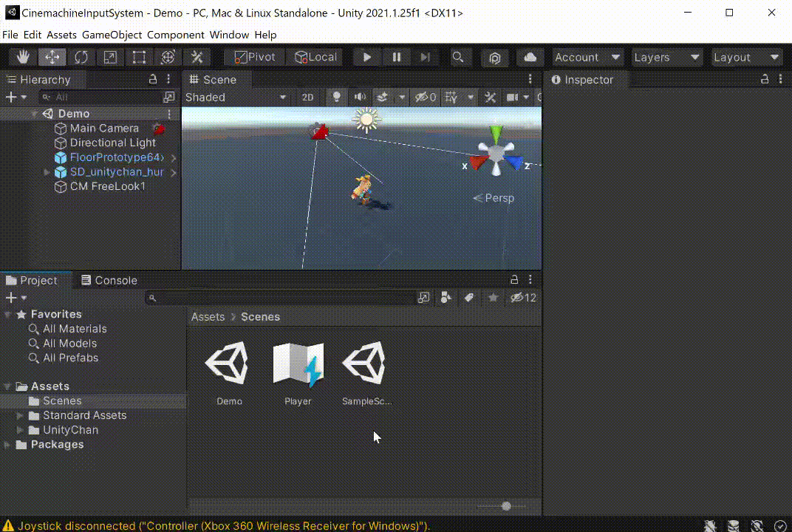
Task: Open the GameObject menu
Action: [x=112, y=35]
